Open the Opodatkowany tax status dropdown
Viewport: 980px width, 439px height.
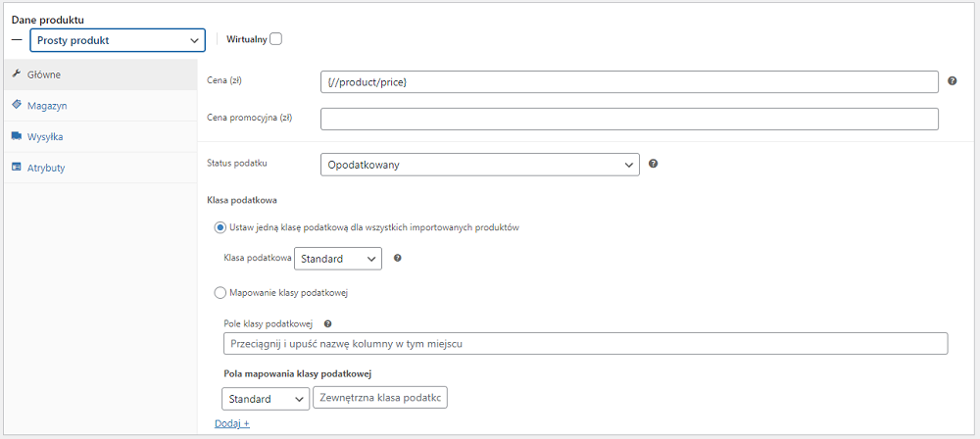[x=480, y=165]
